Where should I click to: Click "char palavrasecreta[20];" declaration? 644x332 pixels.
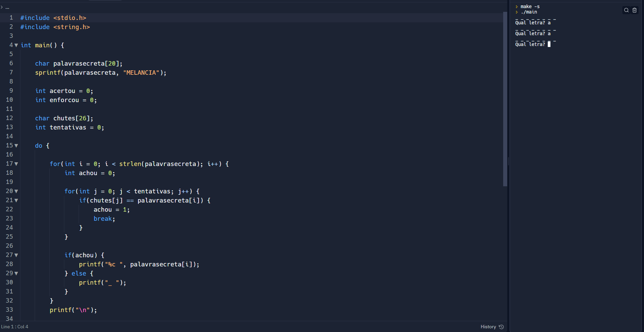[79, 64]
